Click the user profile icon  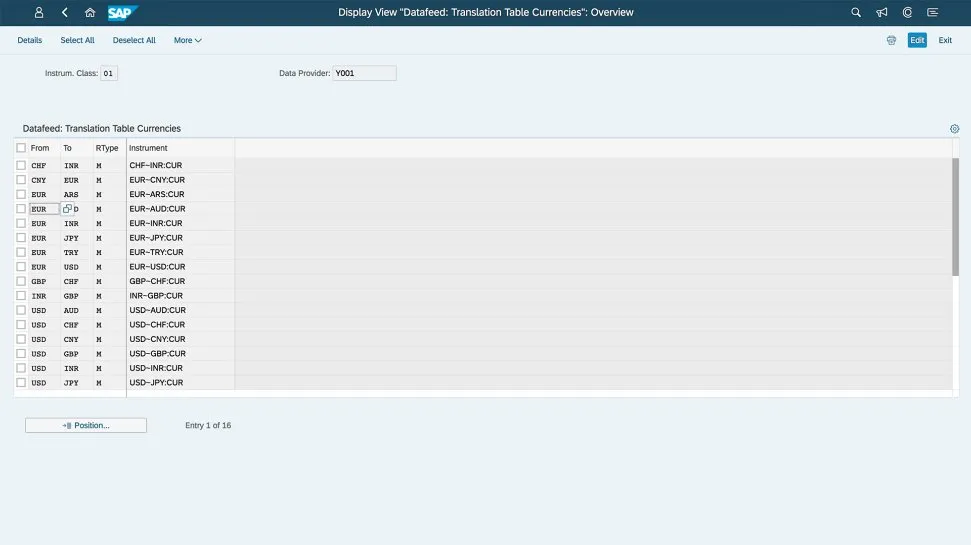point(39,13)
